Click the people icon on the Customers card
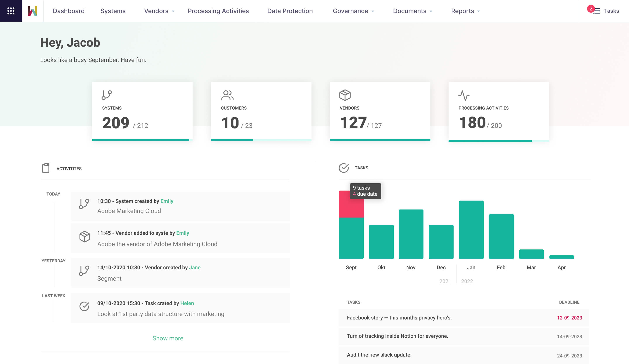The image size is (629, 364). click(227, 96)
